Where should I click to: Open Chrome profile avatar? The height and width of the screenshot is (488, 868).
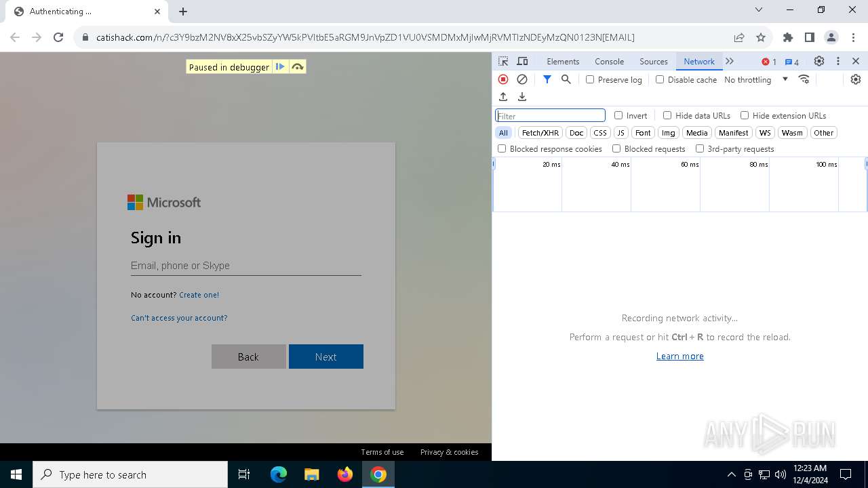pos(831,37)
